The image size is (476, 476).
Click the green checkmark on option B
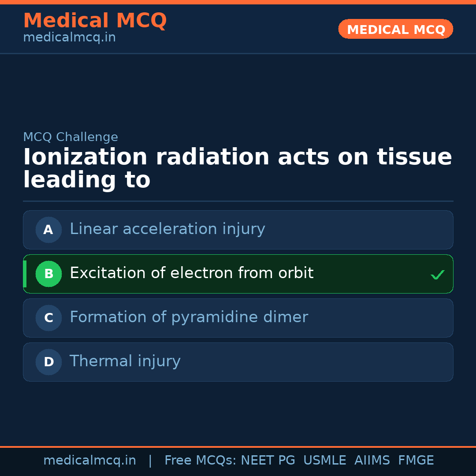point(437,275)
